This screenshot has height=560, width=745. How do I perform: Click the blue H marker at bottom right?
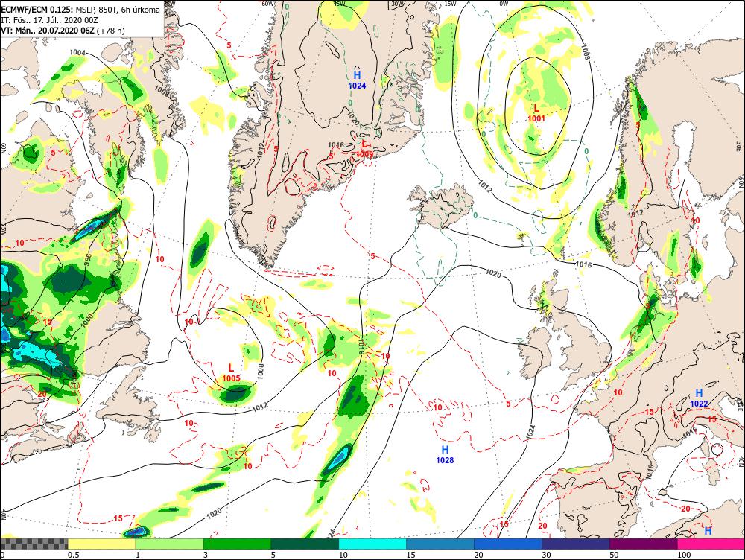click(x=708, y=530)
